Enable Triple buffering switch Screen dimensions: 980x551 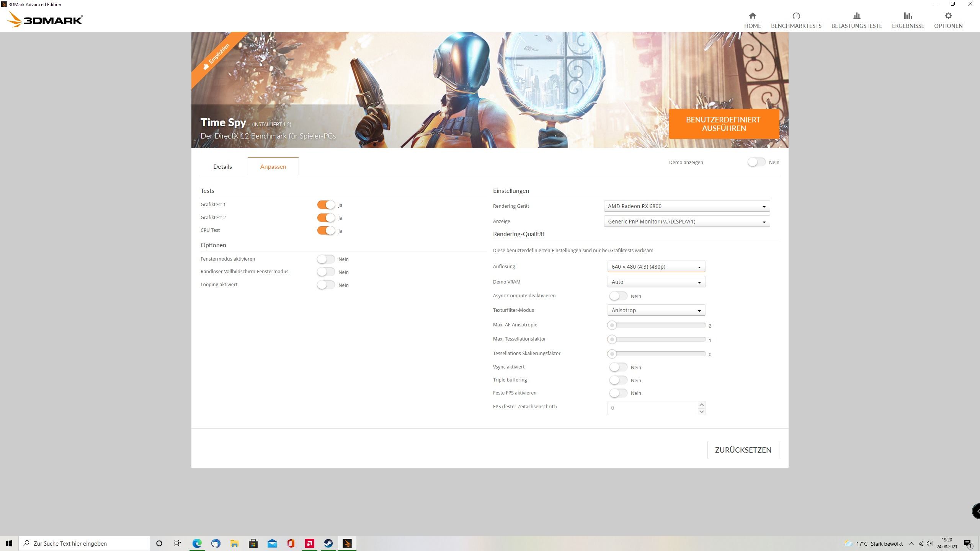pos(618,380)
